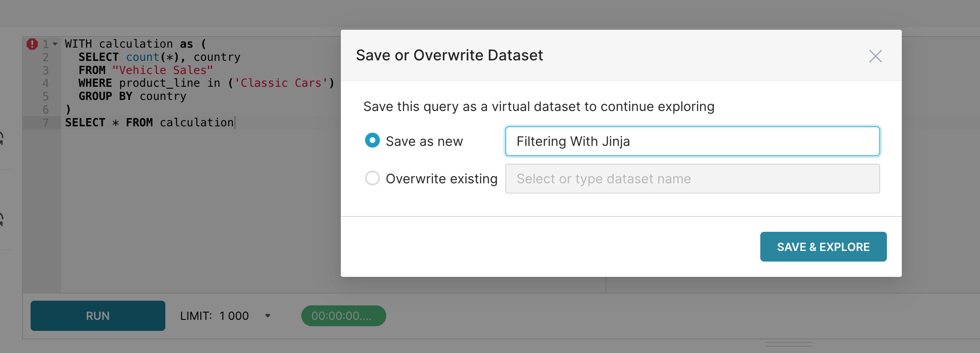Select the 'Save as new' radio button

(372, 141)
